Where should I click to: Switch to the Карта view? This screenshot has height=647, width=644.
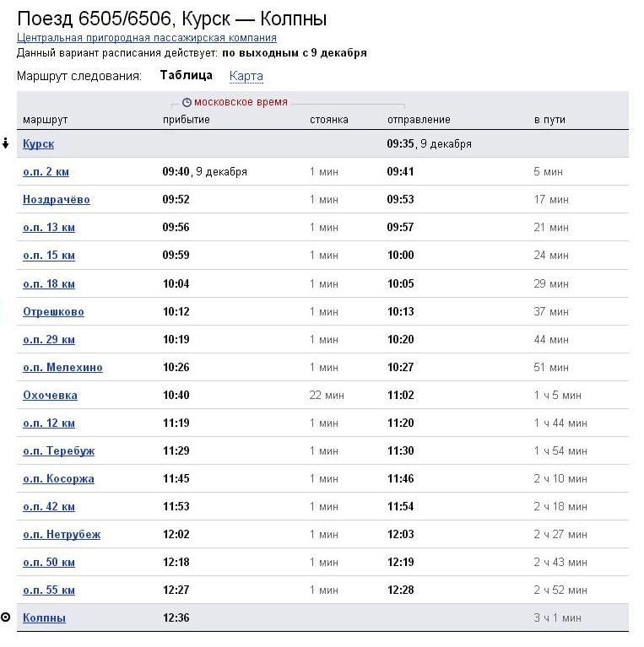pos(246,76)
